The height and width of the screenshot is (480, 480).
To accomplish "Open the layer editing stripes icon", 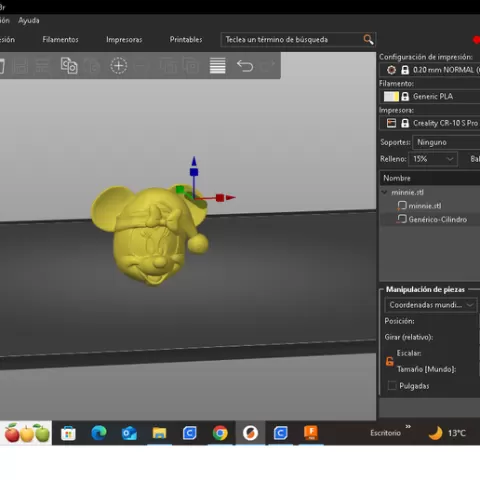I will point(217,66).
